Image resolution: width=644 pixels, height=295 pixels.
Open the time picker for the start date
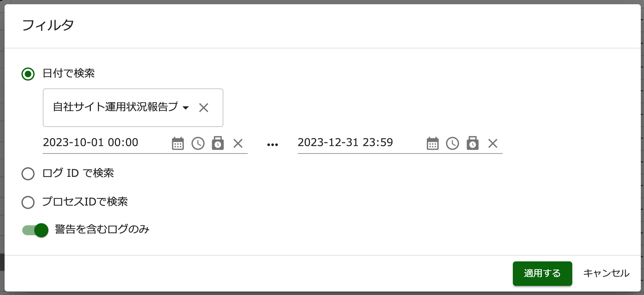pyautogui.click(x=198, y=144)
